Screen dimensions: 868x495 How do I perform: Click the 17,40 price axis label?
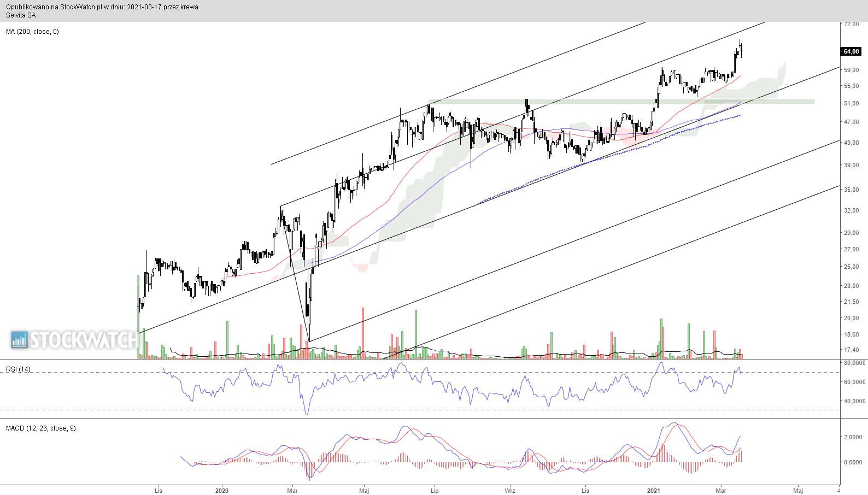pos(851,350)
